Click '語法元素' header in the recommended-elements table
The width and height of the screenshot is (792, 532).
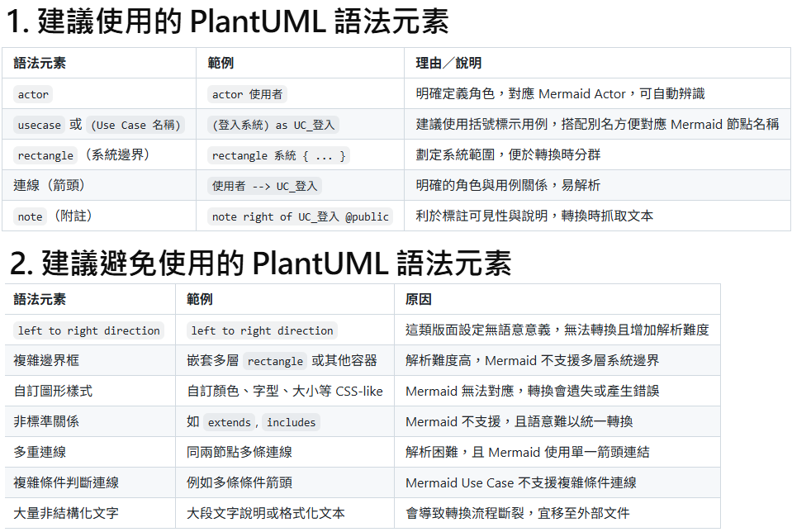tap(40, 63)
